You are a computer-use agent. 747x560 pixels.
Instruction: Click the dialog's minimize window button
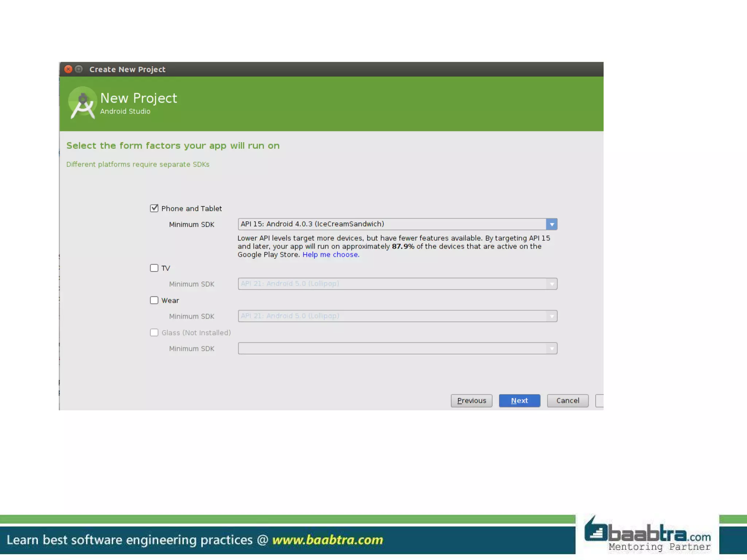79,69
